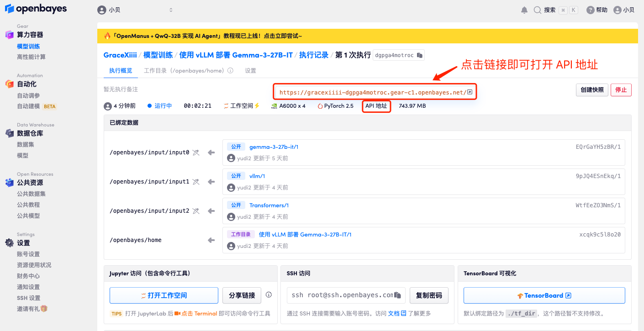644x331 pixels.
Task: Copy execution ID dgpga4motroc
Action: click(x=420, y=55)
